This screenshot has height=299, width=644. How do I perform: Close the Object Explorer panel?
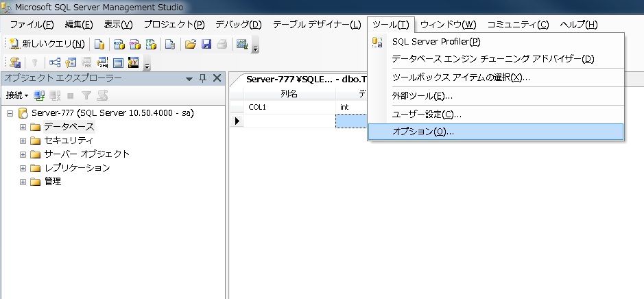click(217, 78)
